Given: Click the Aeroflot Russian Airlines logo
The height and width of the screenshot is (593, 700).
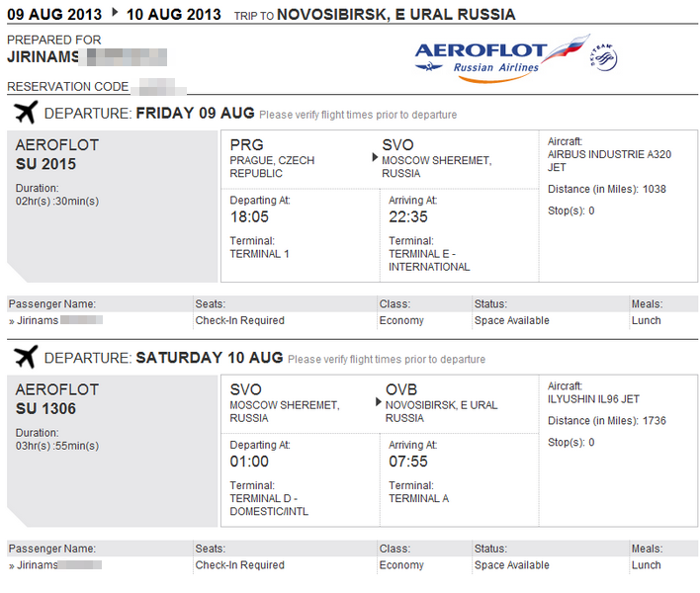Looking at the screenshot, I should [x=502, y=58].
